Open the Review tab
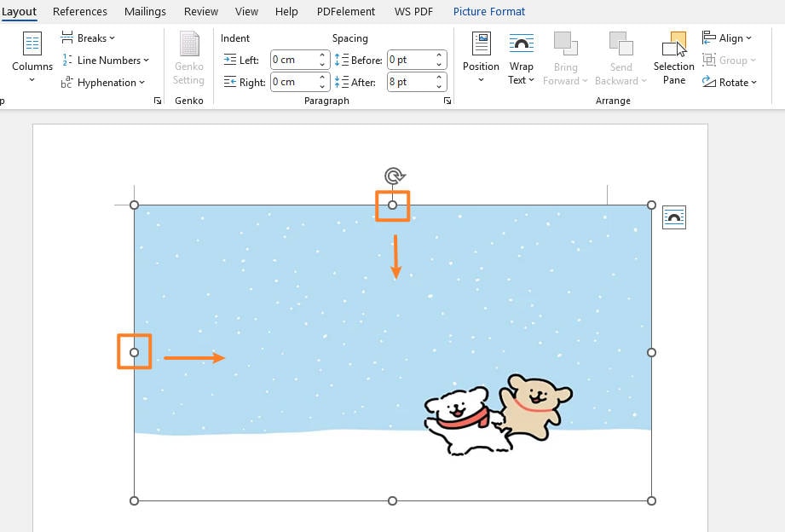The image size is (785, 532). click(201, 11)
